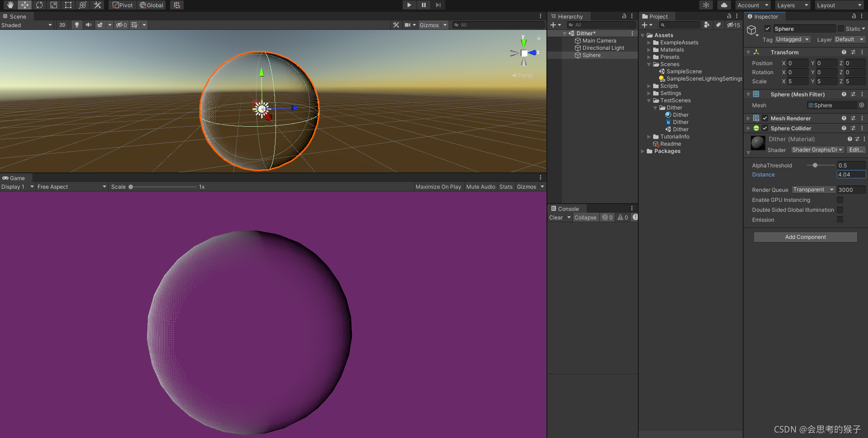Click Edit next to the Shader field
This screenshot has height=438, width=868.
coord(856,150)
